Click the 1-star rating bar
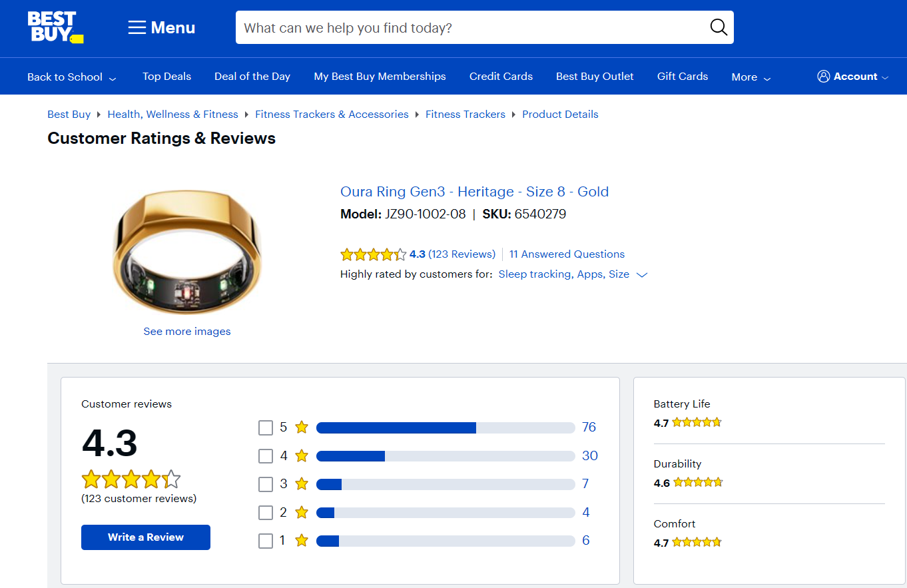Viewport: 907px width, 588px height. pyautogui.click(x=446, y=541)
